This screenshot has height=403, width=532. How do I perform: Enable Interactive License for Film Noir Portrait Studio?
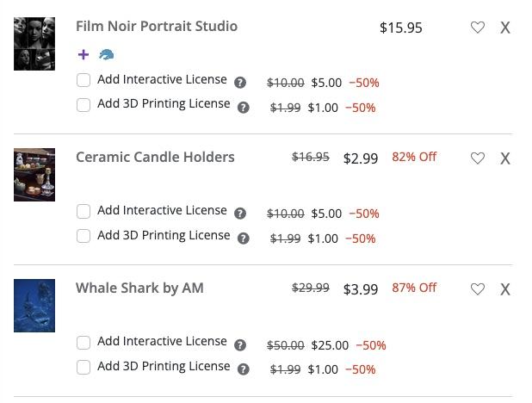[84, 80]
